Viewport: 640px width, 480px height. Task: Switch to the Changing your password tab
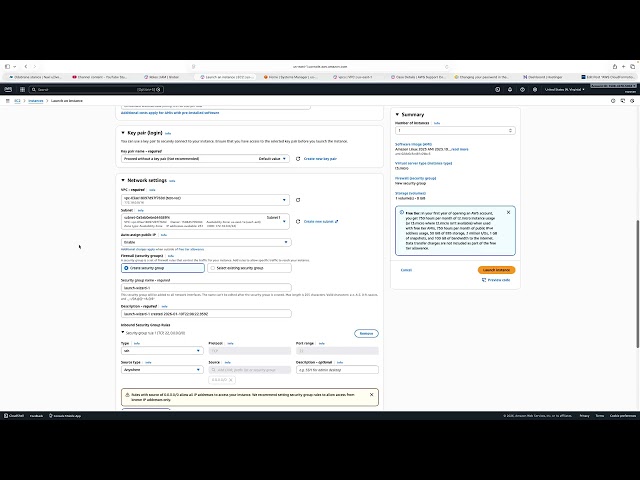(482, 77)
